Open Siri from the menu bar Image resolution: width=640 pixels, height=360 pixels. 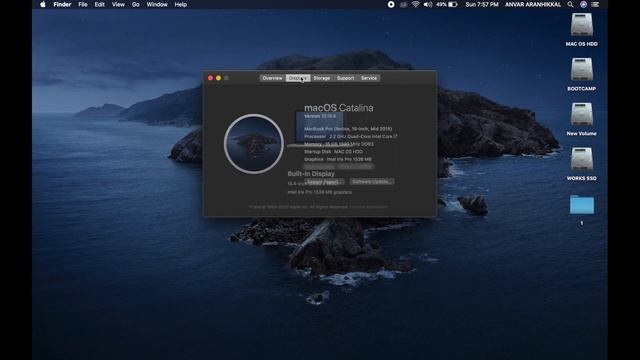tap(583, 4)
